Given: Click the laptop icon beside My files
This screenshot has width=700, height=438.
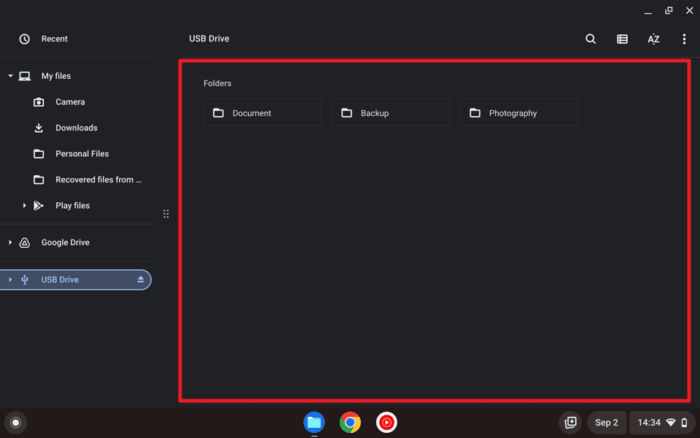Looking at the screenshot, I should point(25,76).
